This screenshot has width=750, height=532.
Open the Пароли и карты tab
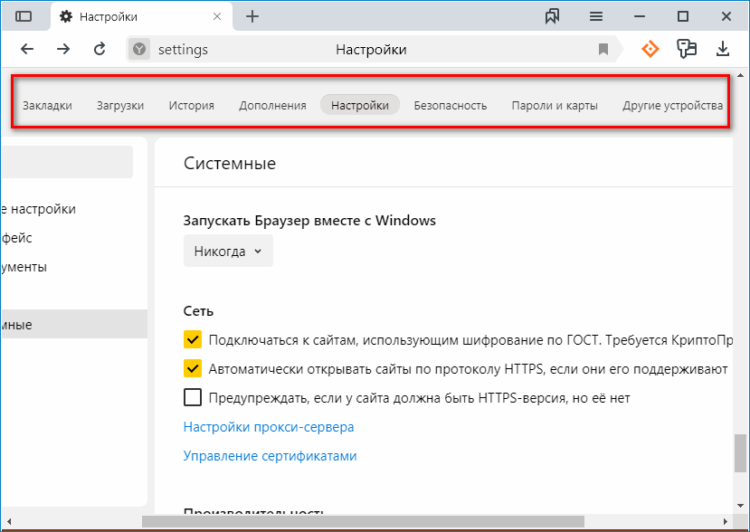(554, 105)
